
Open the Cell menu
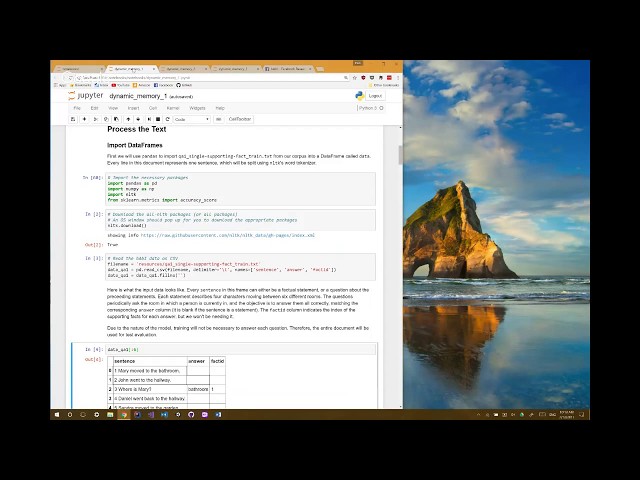(153, 108)
